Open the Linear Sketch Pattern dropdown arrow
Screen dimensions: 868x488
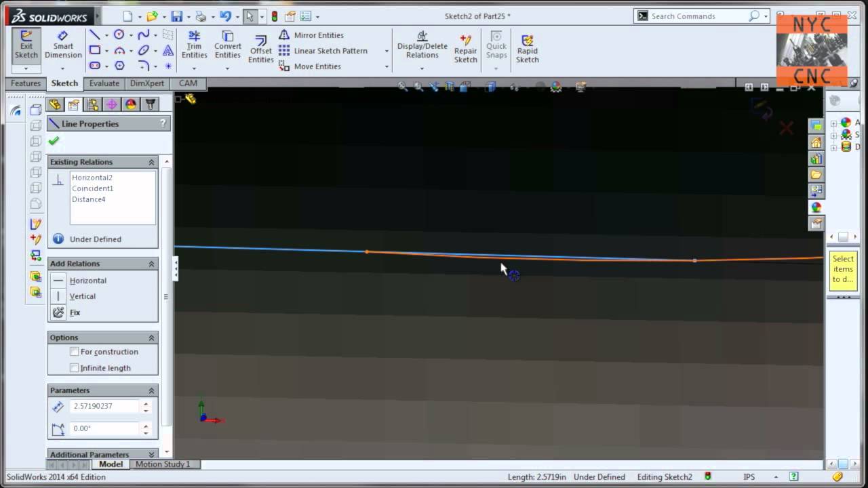click(x=387, y=51)
